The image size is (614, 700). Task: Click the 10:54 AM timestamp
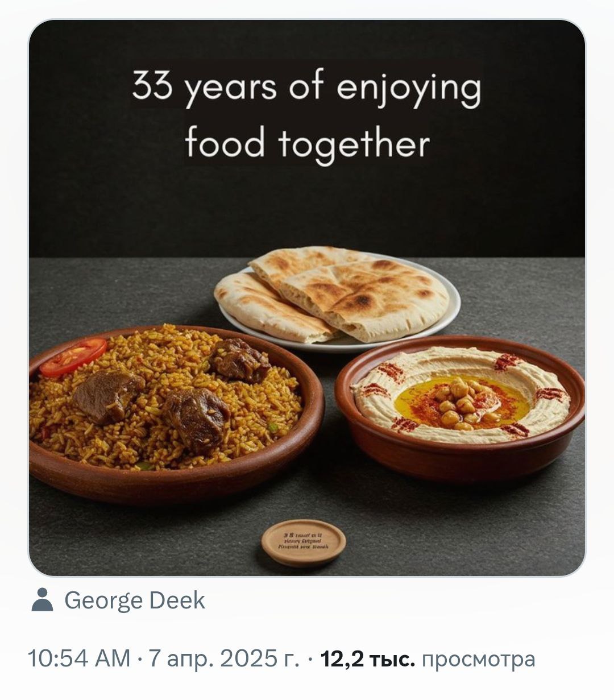pos(79,659)
